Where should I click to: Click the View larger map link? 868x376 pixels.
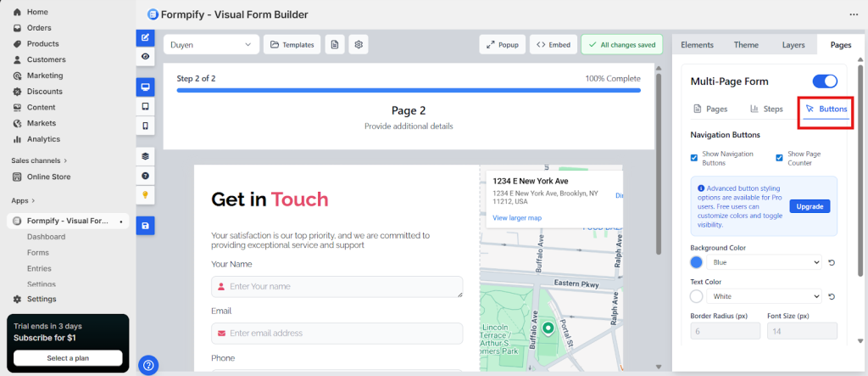[x=517, y=218]
